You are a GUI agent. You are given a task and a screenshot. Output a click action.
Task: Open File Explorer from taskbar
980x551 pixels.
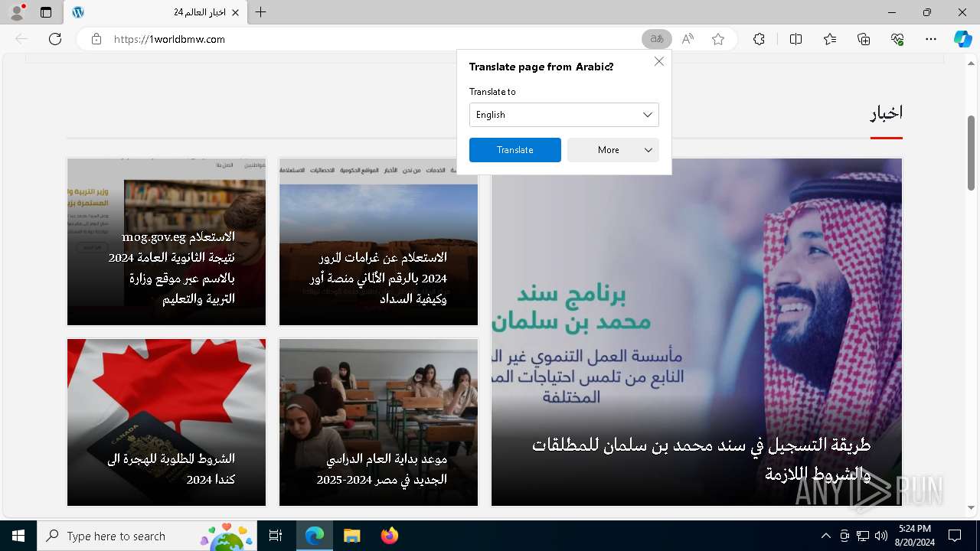(x=351, y=536)
